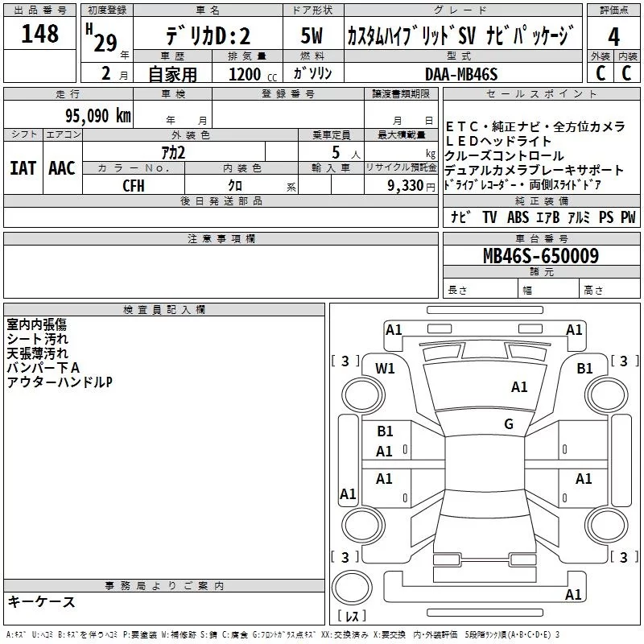644x644 pixels.
Task: Click the air conditioner value AAC
Action: click(62, 168)
